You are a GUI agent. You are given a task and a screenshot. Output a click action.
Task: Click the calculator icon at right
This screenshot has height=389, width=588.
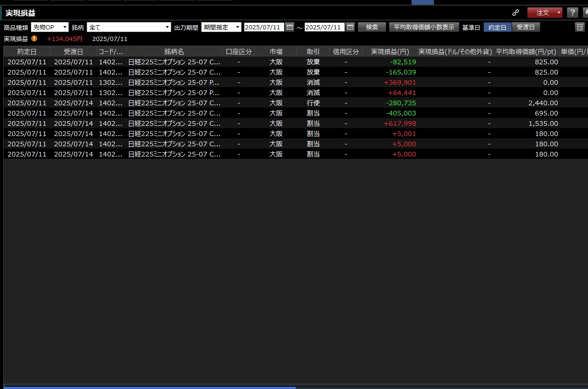click(580, 27)
